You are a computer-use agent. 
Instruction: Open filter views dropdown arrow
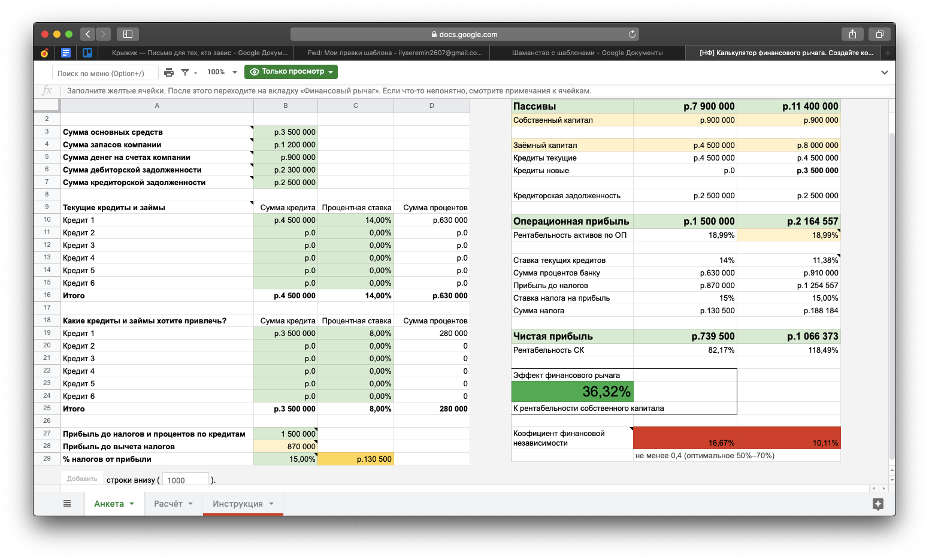(x=195, y=73)
